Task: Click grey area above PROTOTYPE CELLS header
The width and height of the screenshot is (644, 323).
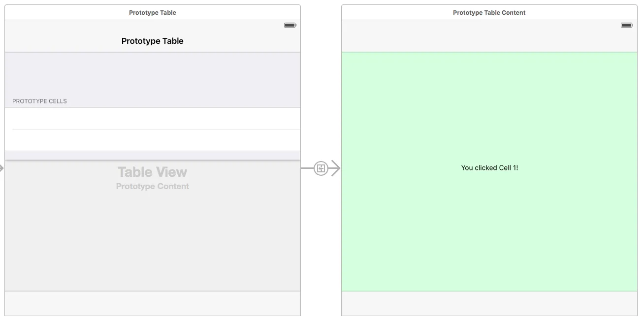Action: pos(153,74)
